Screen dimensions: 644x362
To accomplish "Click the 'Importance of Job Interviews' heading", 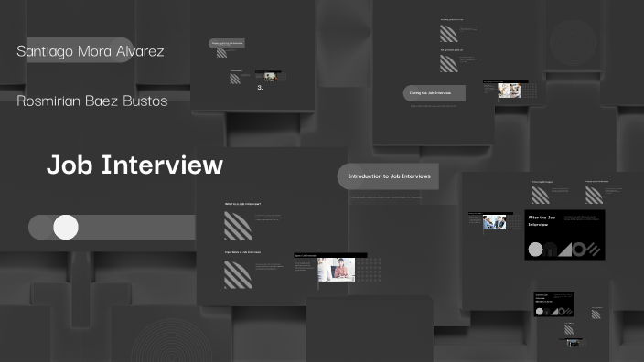I will (242, 252).
